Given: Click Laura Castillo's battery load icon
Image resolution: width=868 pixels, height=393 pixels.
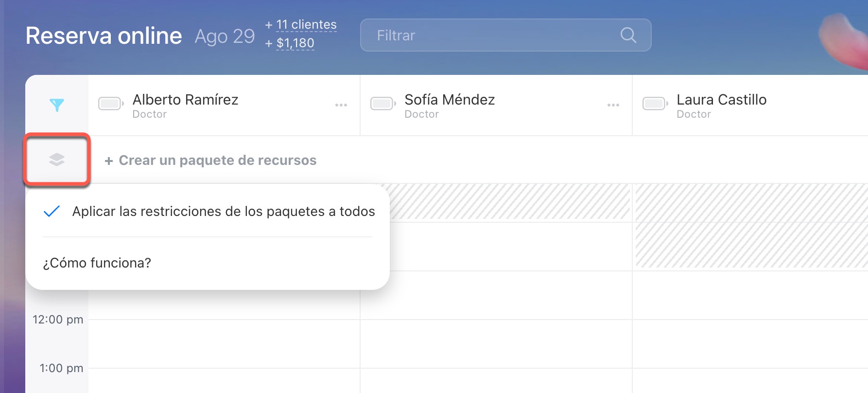Looking at the screenshot, I should (655, 103).
